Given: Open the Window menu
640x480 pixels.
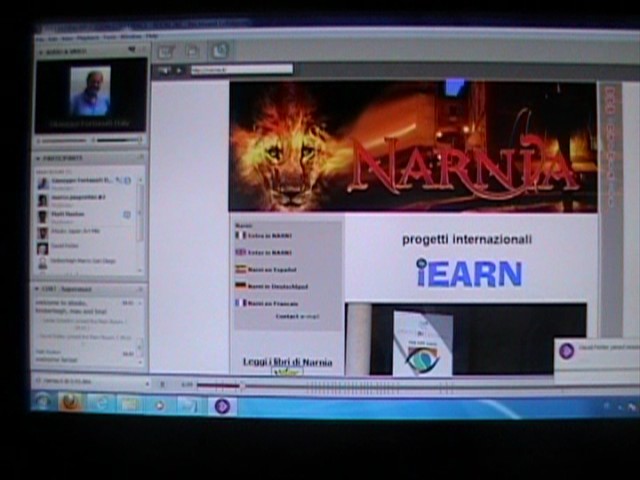Looking at the screenshot, I should click(x=131, y=37).
